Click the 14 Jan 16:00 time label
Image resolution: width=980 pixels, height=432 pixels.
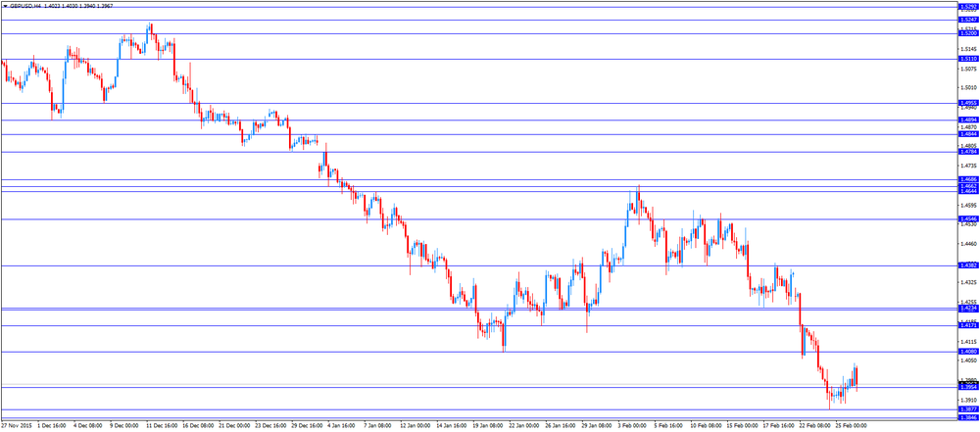click(453, 426)
